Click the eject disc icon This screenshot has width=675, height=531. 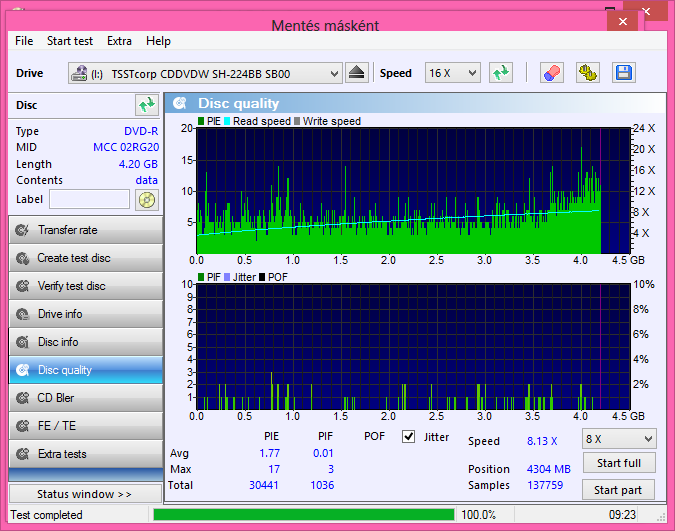point(358,73)
